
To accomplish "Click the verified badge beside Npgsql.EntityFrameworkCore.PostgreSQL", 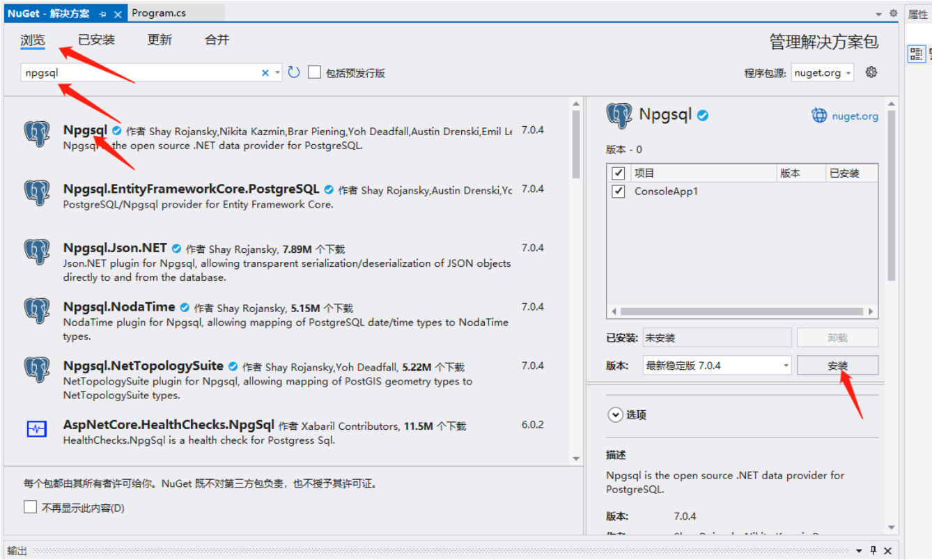I will 329,189.
